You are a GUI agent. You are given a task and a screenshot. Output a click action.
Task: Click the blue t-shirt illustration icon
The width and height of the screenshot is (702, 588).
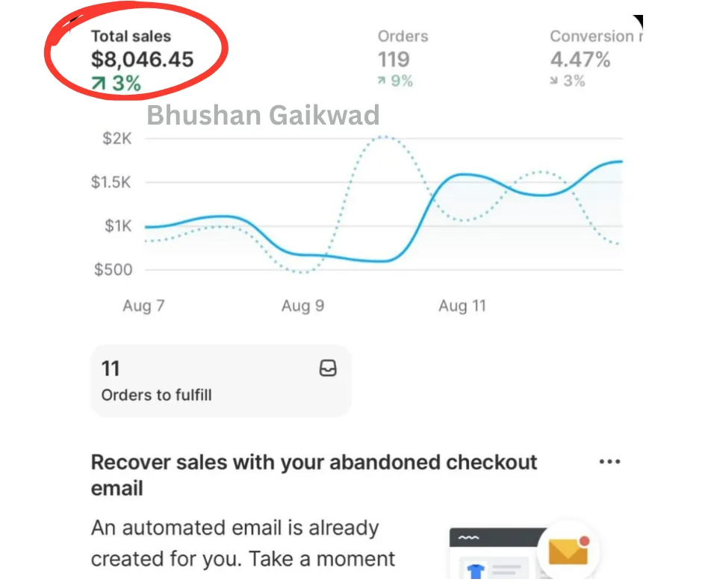click(x=475, y=571)
